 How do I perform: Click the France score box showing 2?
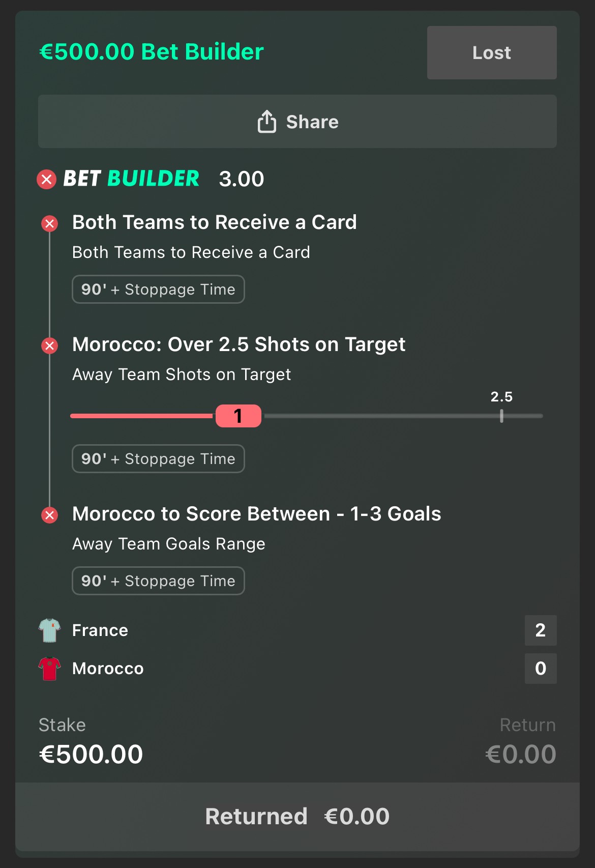pos(541,630)
